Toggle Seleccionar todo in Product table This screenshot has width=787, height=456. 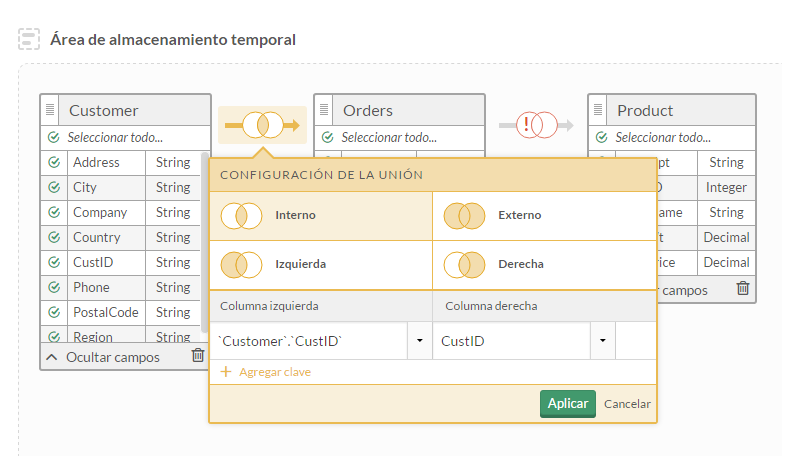click(601, 137)
